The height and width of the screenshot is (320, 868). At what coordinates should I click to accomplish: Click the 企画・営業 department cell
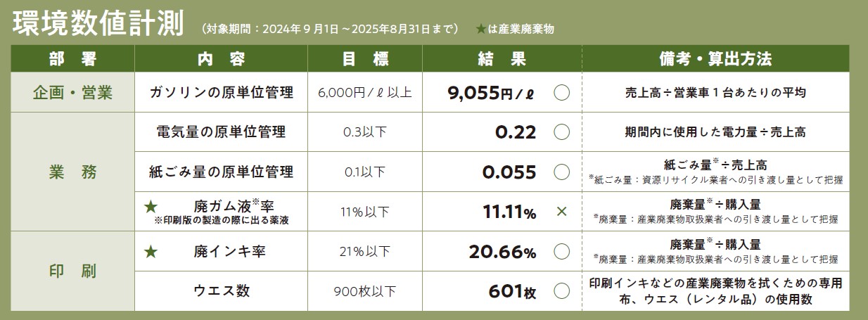pyautogui.click(x=73, y=92)
